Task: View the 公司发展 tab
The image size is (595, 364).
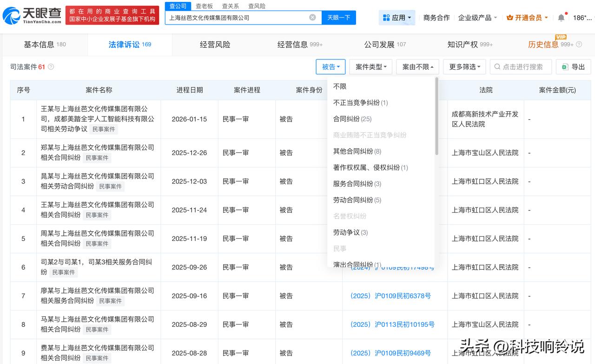Action: [x=385, y=45]
